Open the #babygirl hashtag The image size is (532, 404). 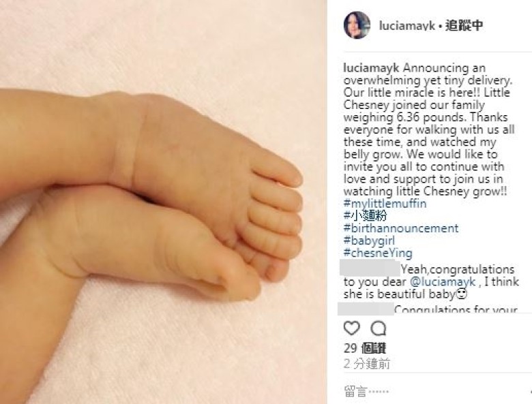coord(369,240)
